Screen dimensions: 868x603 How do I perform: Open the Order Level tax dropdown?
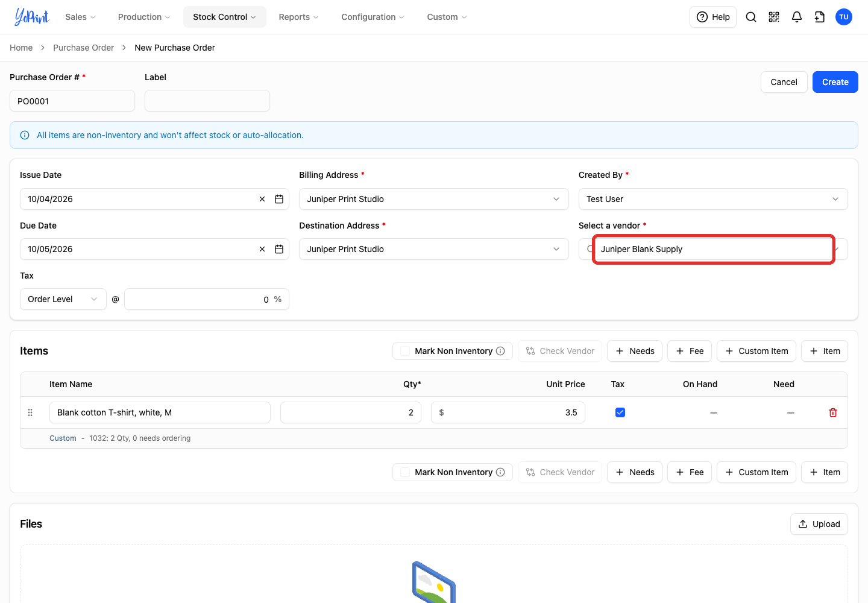[63, 299]
